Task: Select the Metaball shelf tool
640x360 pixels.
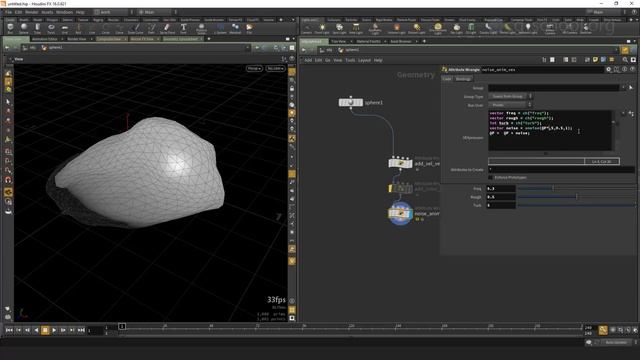Action: tap(235, 29)
